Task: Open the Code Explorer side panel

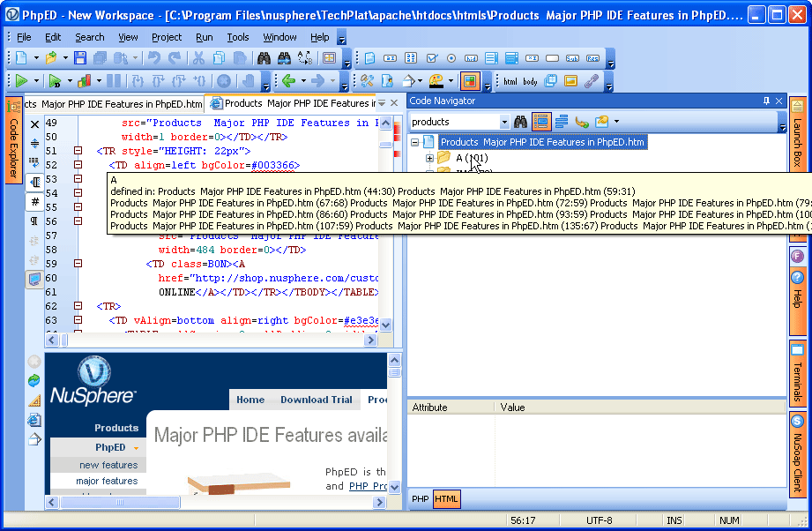Action: pos(14,140)
